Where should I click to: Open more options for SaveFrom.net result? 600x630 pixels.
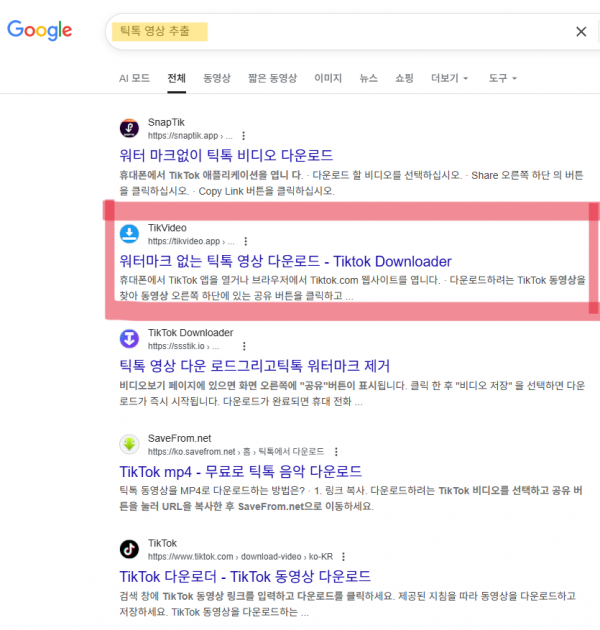(x=336, y=452)
